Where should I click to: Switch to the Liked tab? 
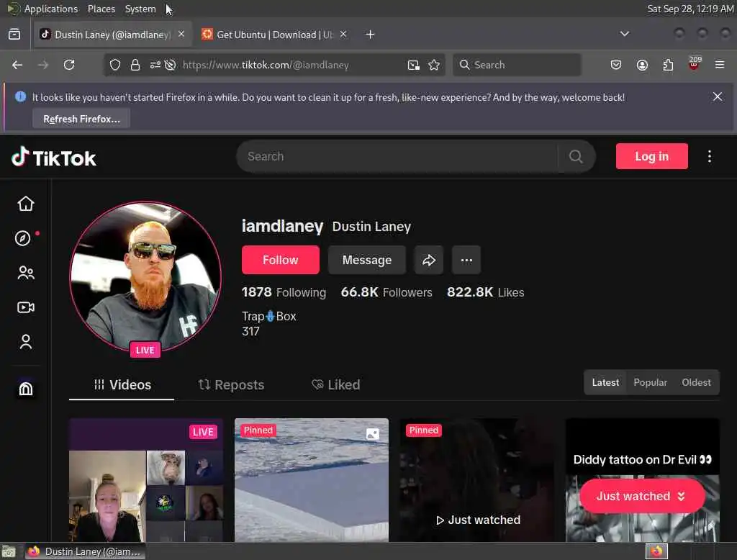pyautogui.click(x=335, y=384)
